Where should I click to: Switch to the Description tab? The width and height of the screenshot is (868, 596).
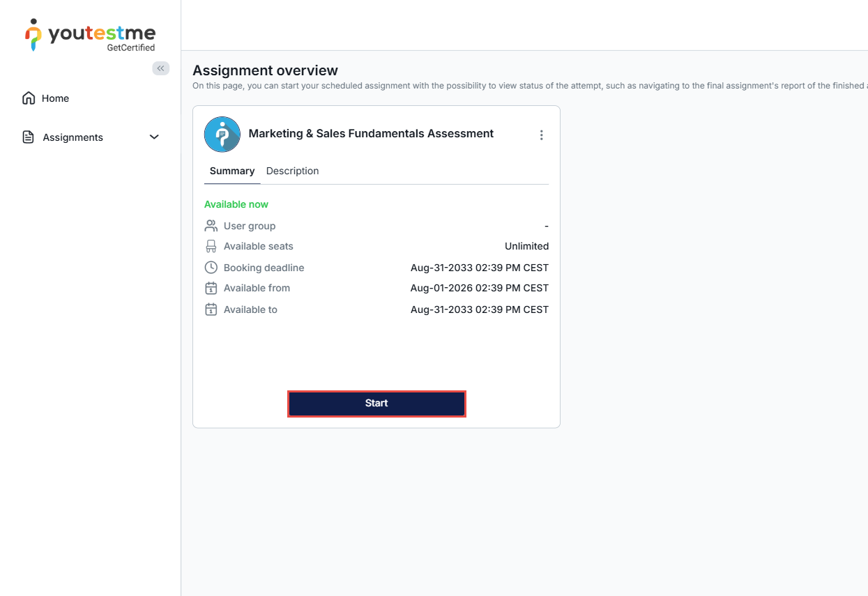tap(293, 171)
